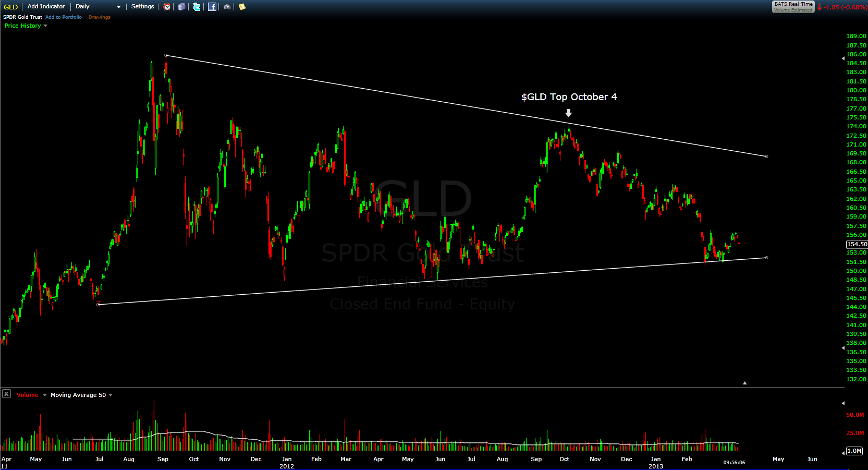Viewport: 868px width, 470px height.
Task: Click Add to Portfolio link
Action: coord(64,17)
